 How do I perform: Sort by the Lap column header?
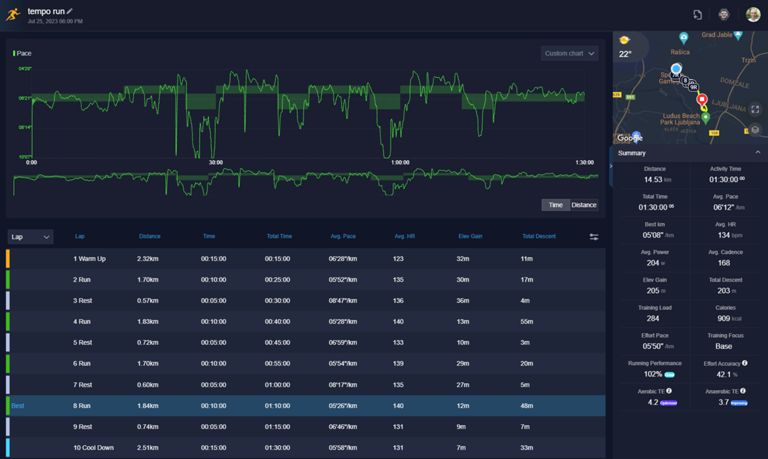click(80, 237)
